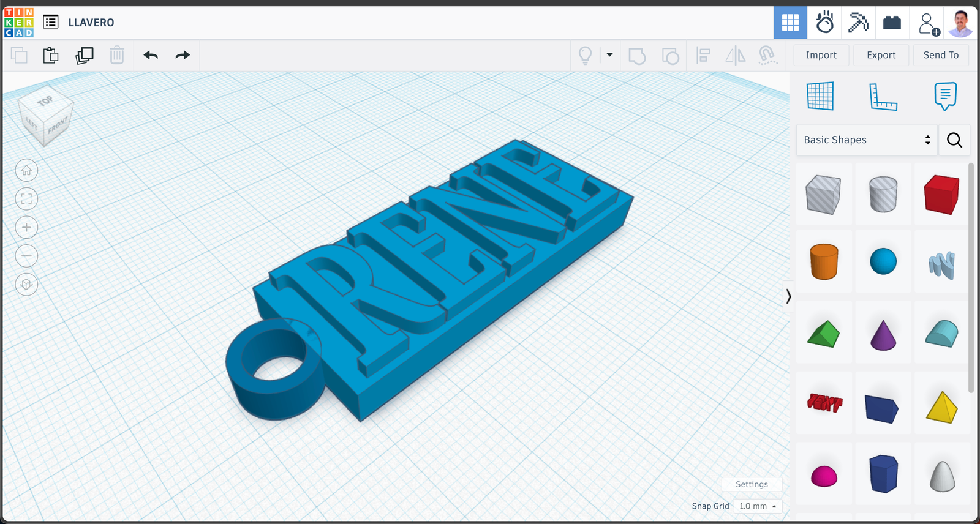Viewport: 980px width, 524px height.
Task: Zoom in with the plus button
Action: [x=26, y=228]
